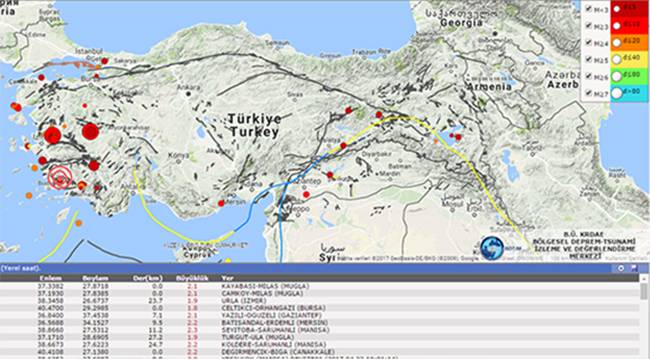Uncheck the M<3 magnitude filter checkbox
650x360 pixels.
pyautogui.click(x=589, y=8)
